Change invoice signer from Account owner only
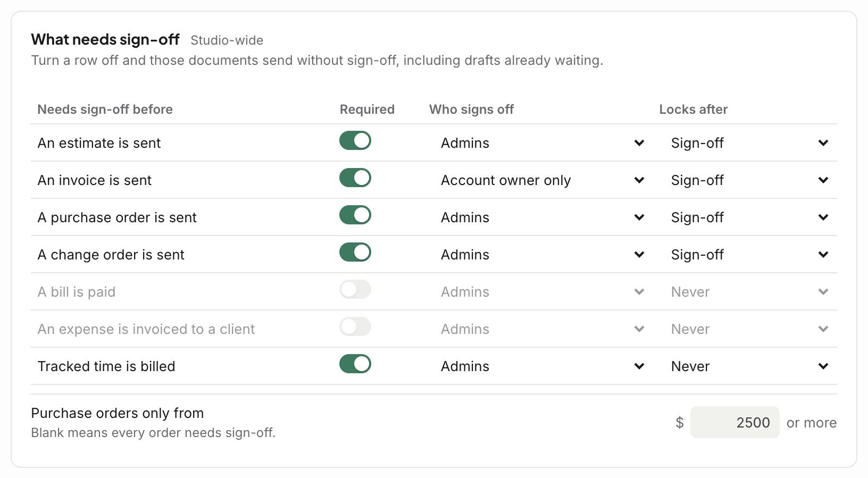Screen dimensions: 868x478 [x=541, y=180]
